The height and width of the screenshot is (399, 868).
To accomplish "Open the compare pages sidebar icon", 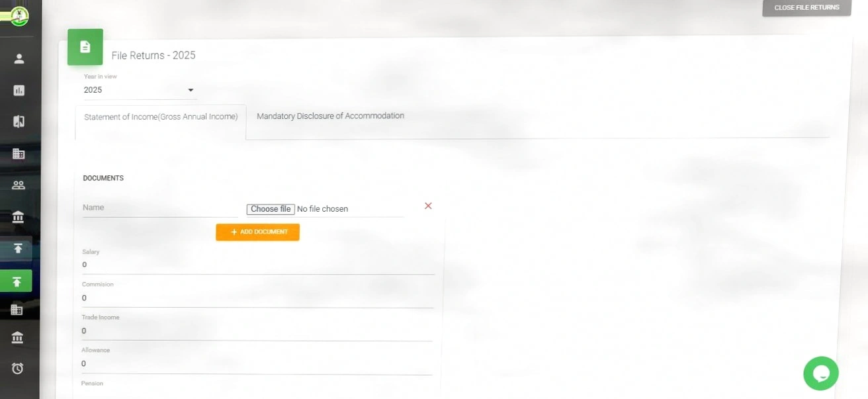I will [19, 122].
